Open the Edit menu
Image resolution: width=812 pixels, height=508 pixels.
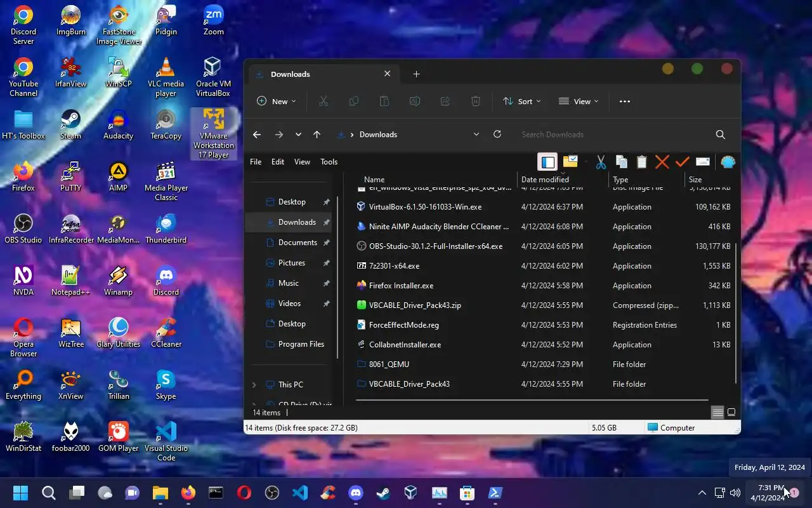(x=278, y=162)
